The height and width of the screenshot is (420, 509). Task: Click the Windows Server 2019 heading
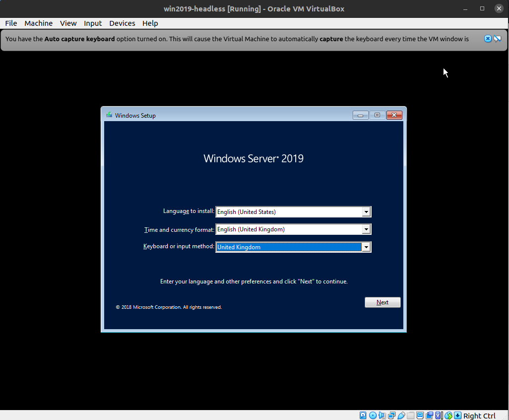(x=254, y=158)
